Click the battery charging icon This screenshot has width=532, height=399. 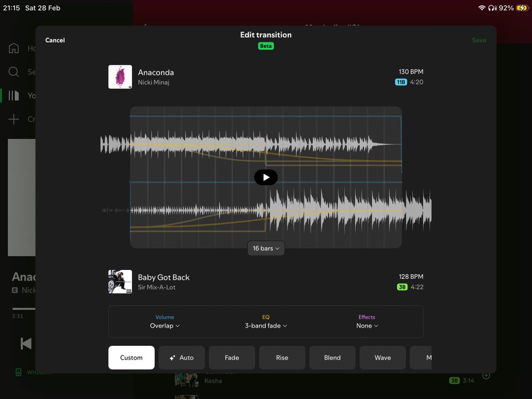tap(522, 8)
